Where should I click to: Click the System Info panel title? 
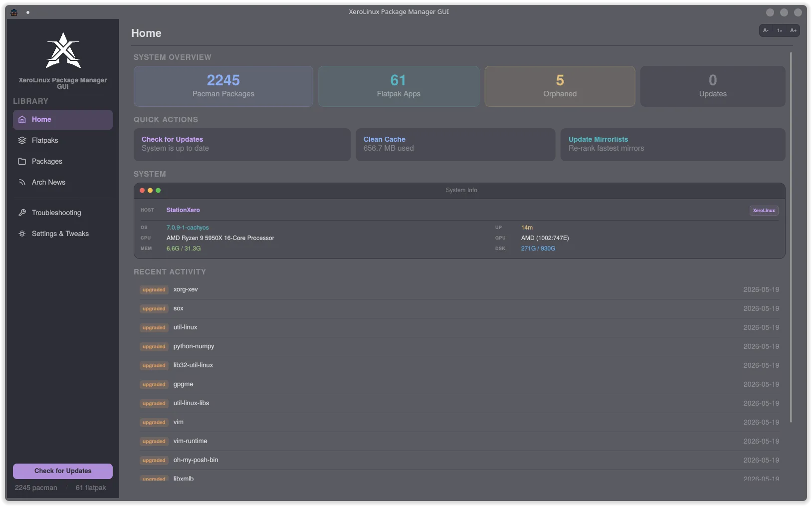[461, 191]
